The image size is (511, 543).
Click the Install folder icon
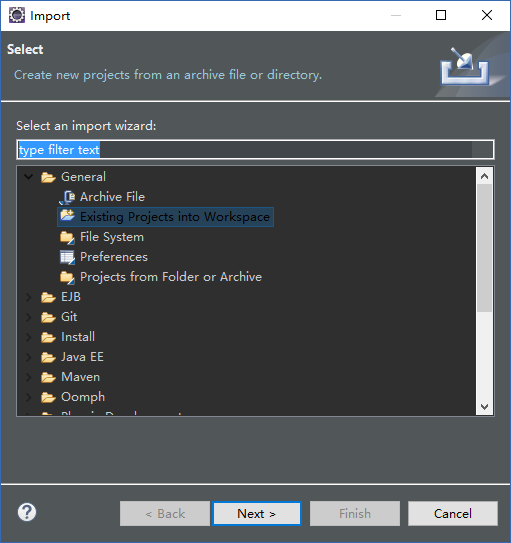point(48,337)
